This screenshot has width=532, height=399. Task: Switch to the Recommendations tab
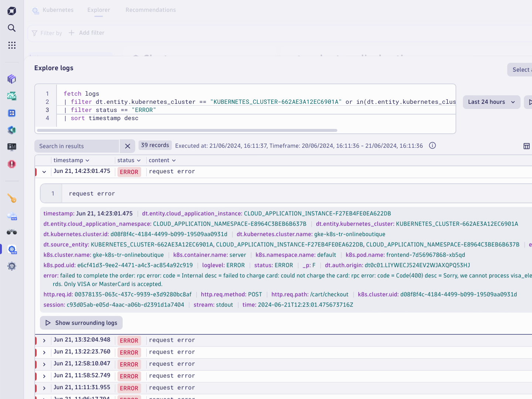151,10
